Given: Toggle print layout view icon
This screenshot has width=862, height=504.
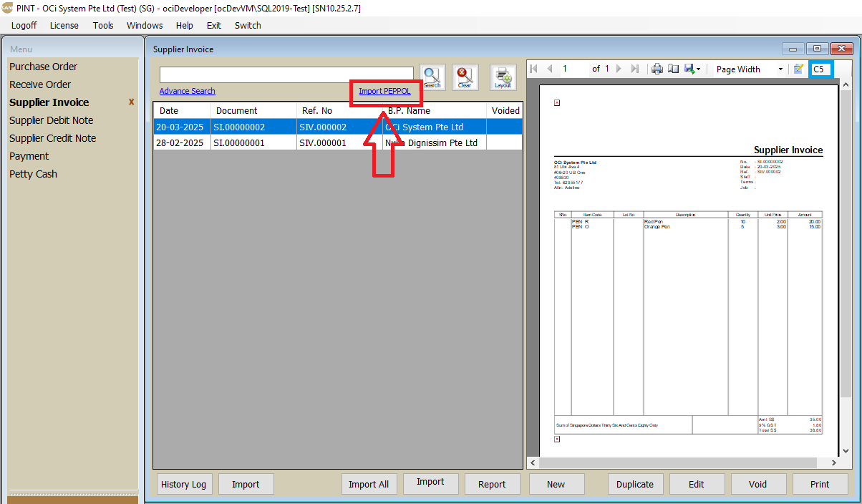Looking at the screenshot, I should click(x=673, y=69).
